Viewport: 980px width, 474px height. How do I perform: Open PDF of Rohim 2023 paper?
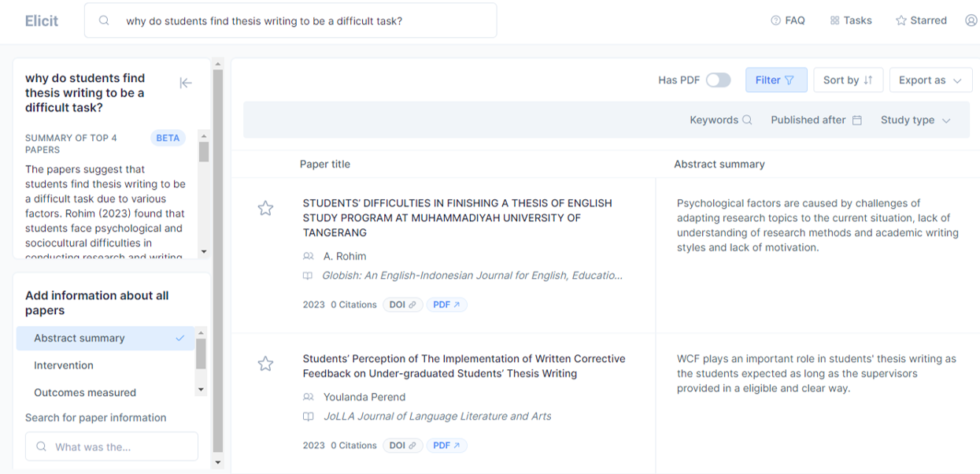click(446, 305)
